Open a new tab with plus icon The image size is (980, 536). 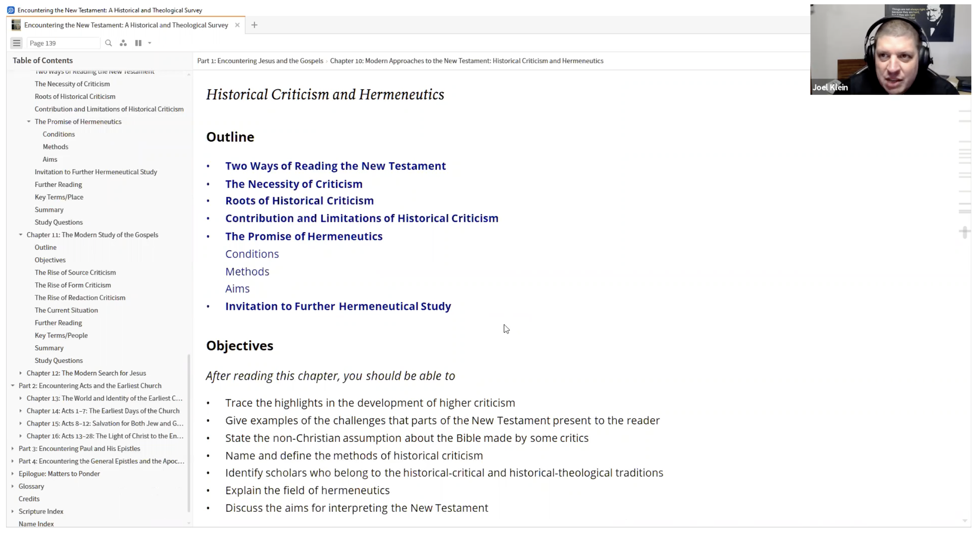254,25
